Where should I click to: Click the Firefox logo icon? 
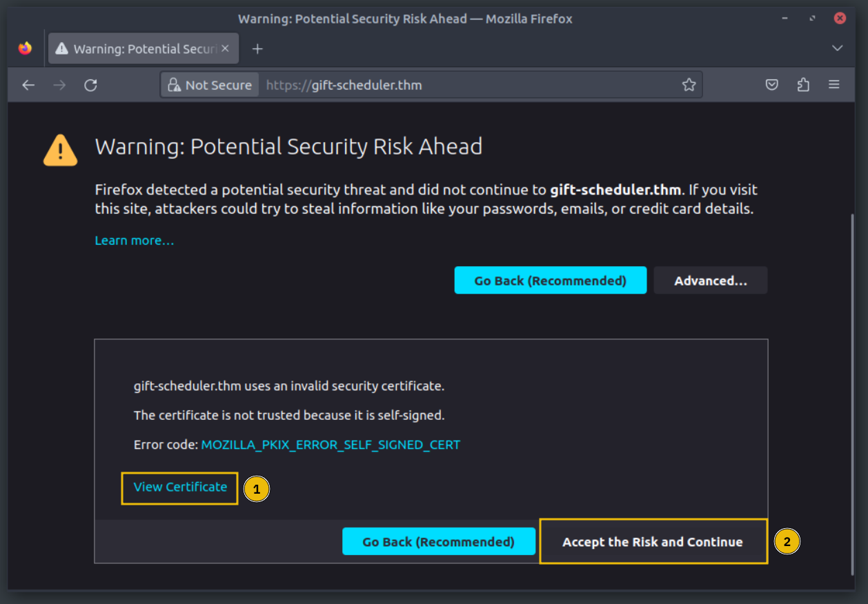click(x=25, y=48)
